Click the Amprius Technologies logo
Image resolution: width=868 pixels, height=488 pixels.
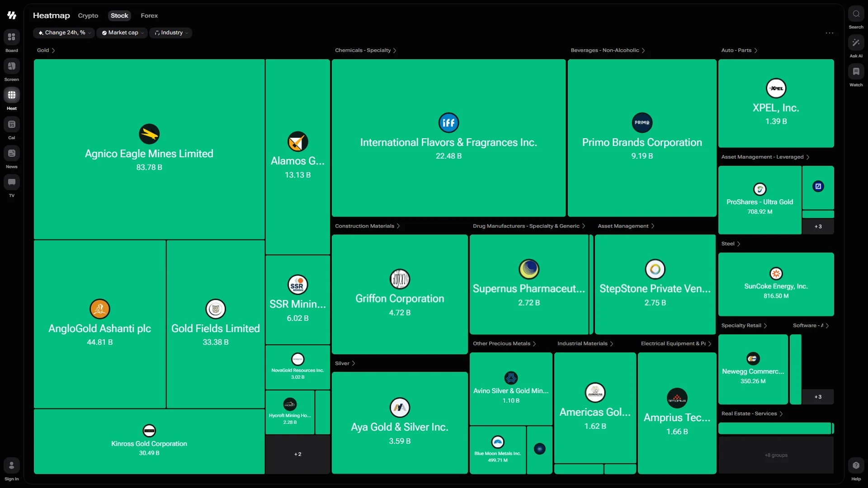(x=677, y=399)
